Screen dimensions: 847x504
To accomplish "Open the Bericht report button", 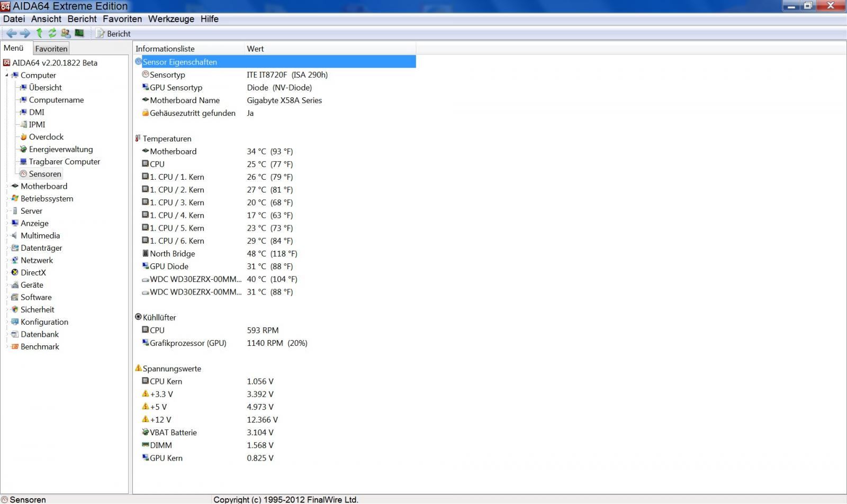I will [113, 33].
